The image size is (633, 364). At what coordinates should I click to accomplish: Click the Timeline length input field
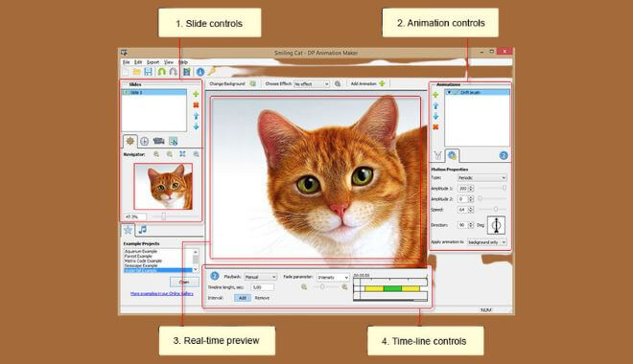262,287
